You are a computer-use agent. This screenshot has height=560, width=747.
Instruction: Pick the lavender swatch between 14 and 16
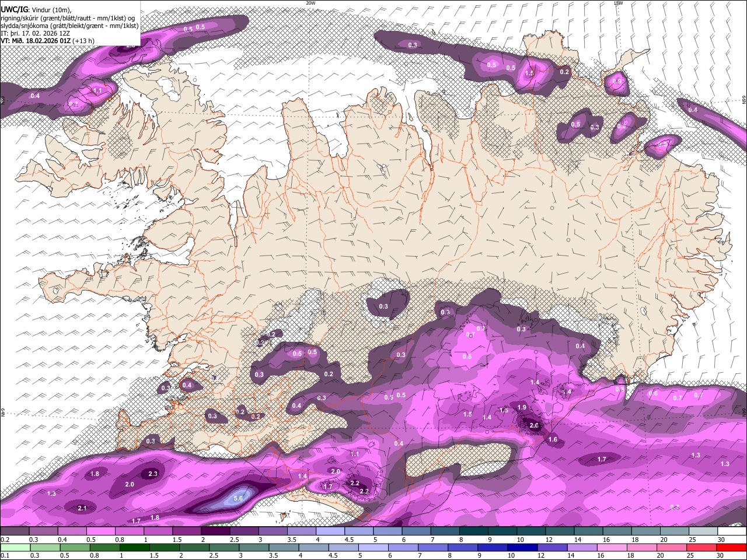pos(582,548)
